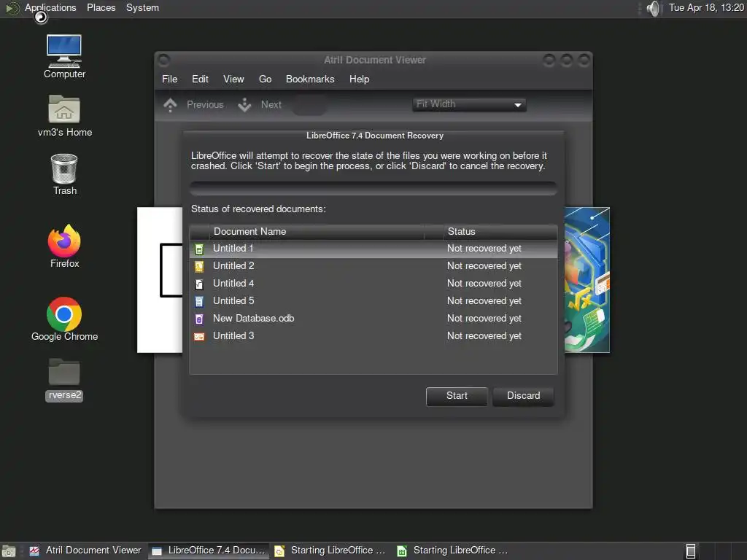Click the Document Name column header
This screenshot has height=560, width=747.
point(317,232)
